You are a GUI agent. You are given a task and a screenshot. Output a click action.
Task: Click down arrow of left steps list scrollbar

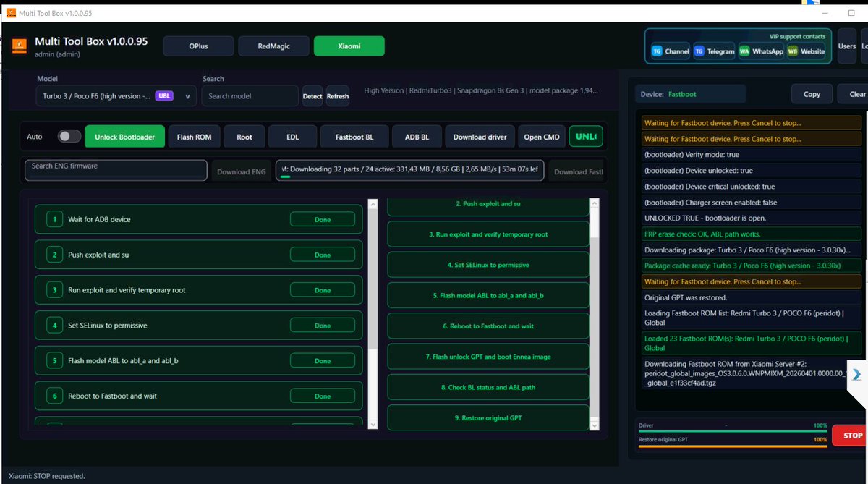[x=373, y=424]
